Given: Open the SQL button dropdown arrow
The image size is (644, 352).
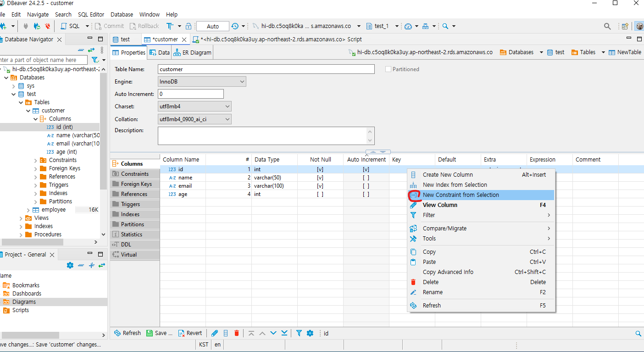Looking at the screenshot, I should pos(87,26).
